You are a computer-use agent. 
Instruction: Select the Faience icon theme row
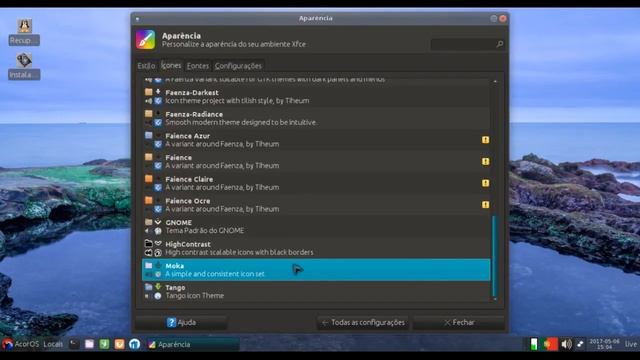tap(316, 162)
